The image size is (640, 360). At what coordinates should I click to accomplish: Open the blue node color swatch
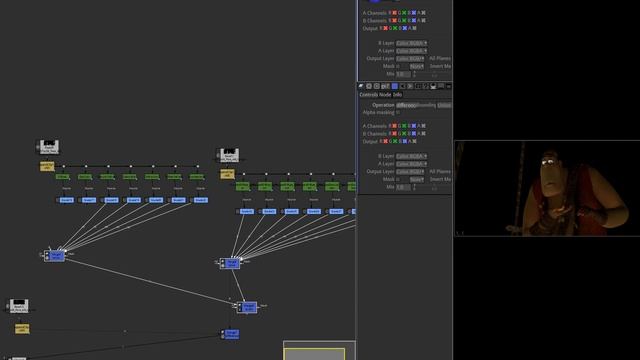(394, 86)
